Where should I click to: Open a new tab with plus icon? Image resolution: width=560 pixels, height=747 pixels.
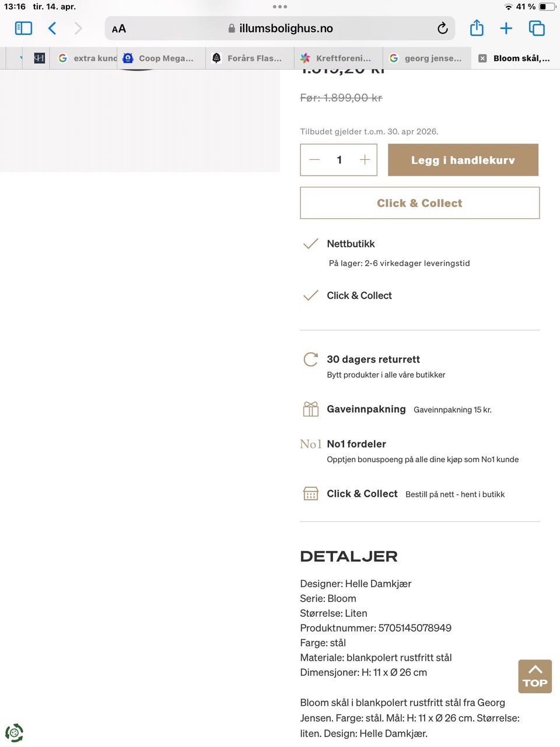(x=506, y=28)
